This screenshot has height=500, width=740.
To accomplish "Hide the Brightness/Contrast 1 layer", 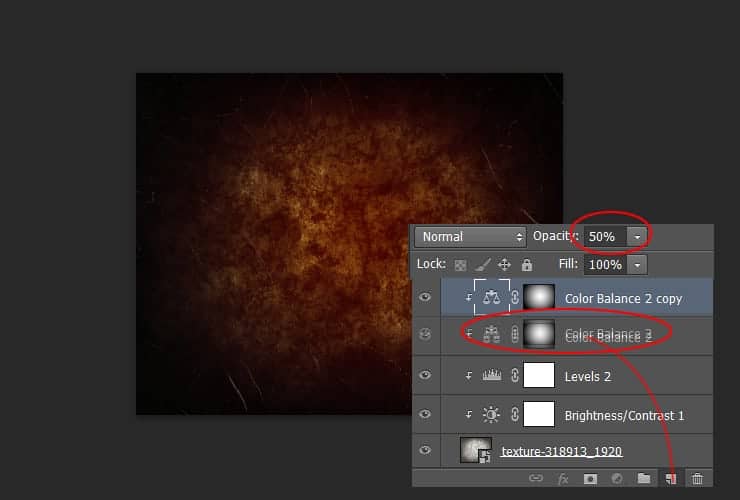I will [x=425, y=414].
